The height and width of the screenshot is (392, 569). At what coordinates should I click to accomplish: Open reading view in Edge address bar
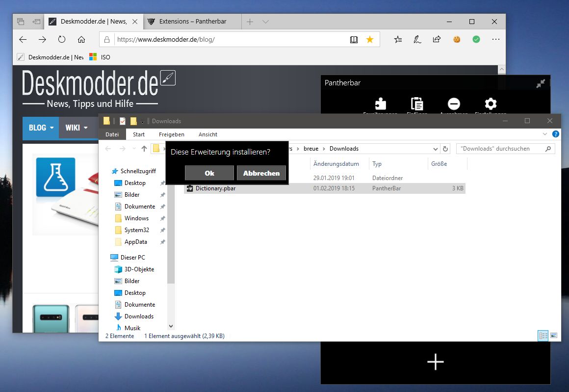click(x=354, y=40)
